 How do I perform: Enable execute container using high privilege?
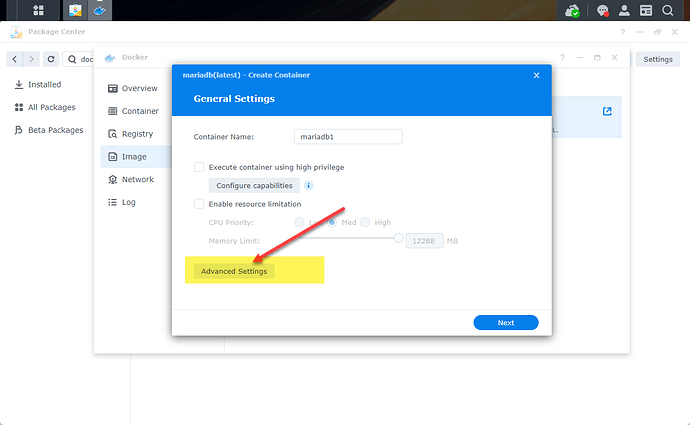pos(199,167)
